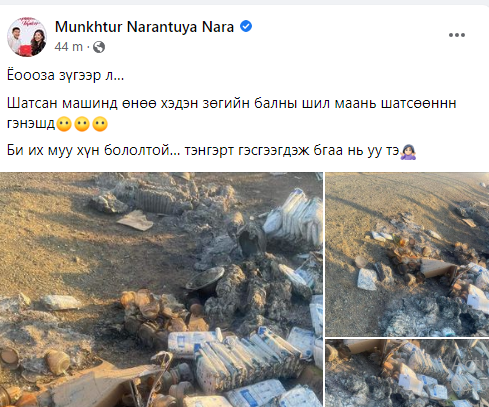
Task: Click the shrugging woman emoji
Action: pyautogui.click(x=408, y=152)
